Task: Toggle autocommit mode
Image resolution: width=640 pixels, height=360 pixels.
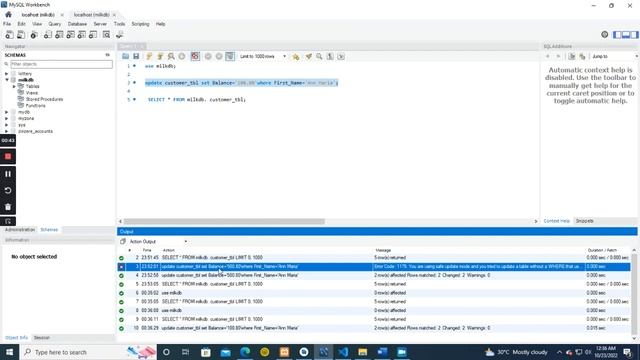Action: coord(230,56)
